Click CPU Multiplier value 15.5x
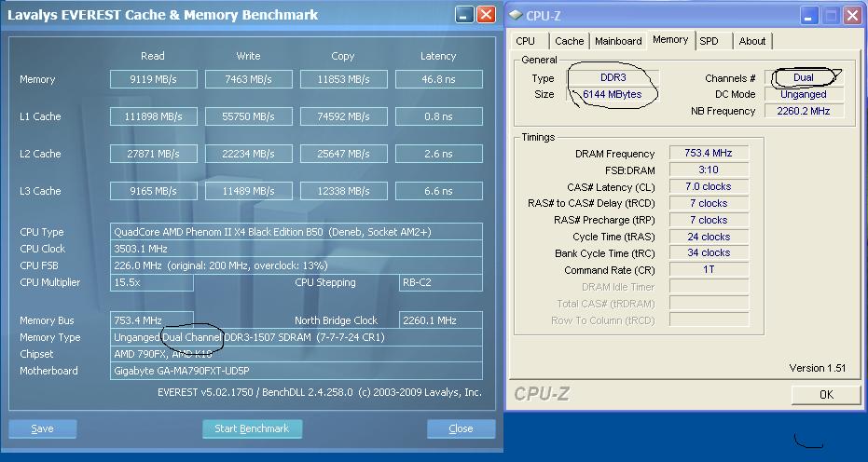Image resolution: width=868 pixels, height=462 pixels. (x=152, y=282)
